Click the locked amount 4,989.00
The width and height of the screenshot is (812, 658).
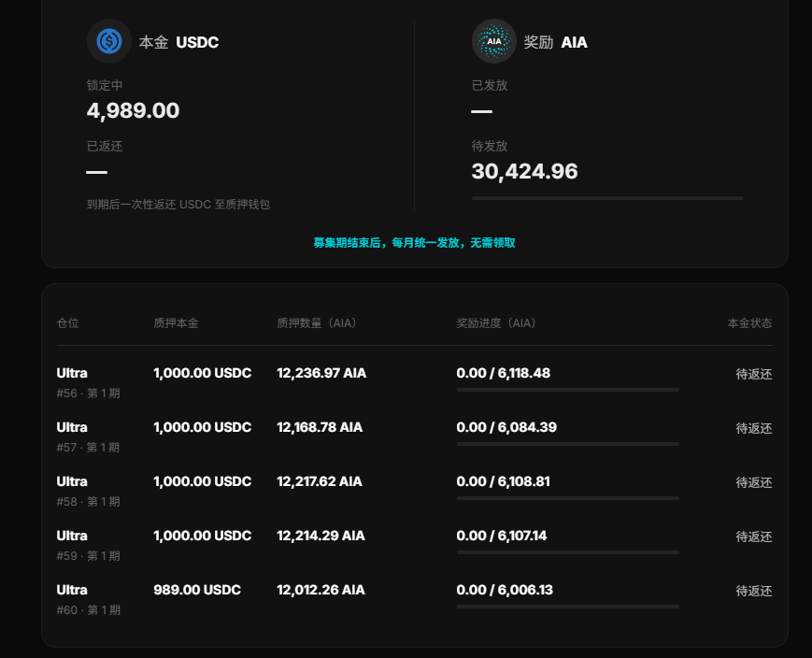click(133, 110)
